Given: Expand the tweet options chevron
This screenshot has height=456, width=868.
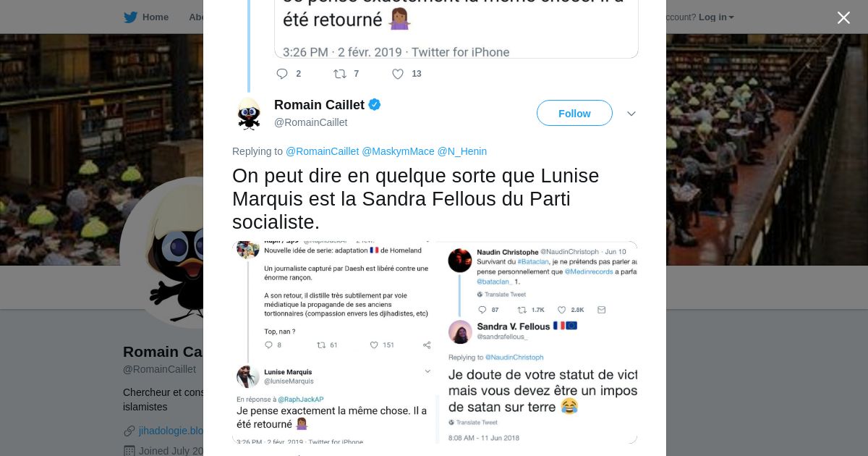Looking at the screenshot, I should [631, 114].
